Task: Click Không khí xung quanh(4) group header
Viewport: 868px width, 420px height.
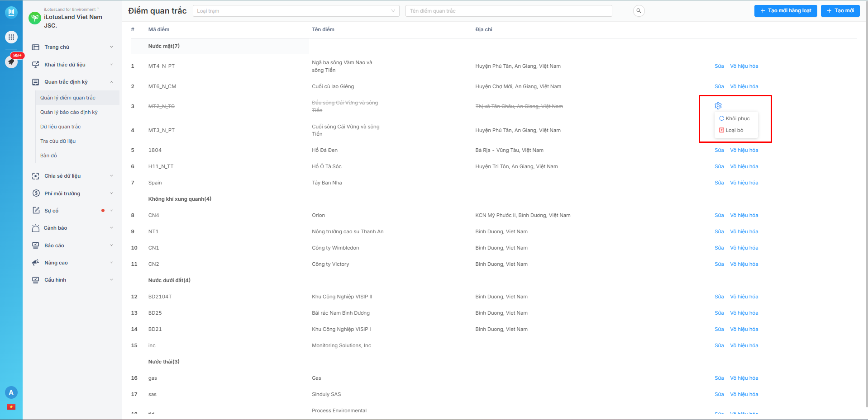Action: (180, 199)
